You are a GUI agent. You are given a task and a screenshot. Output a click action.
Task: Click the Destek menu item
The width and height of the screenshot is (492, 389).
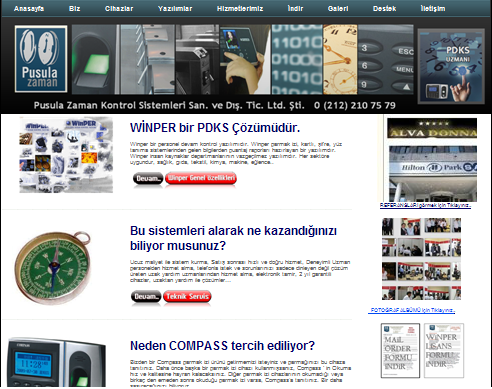(x=384, y=9)
